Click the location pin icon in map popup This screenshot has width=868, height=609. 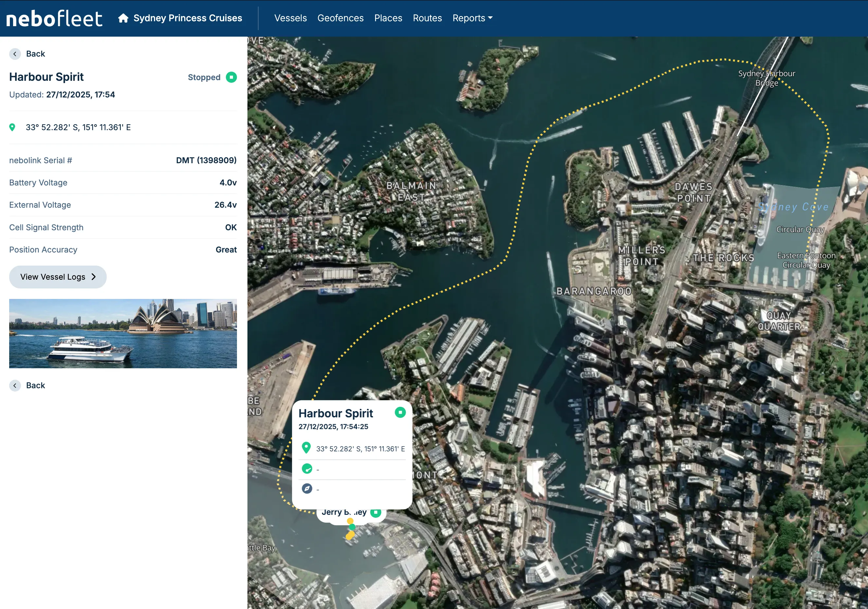[306, 448]
